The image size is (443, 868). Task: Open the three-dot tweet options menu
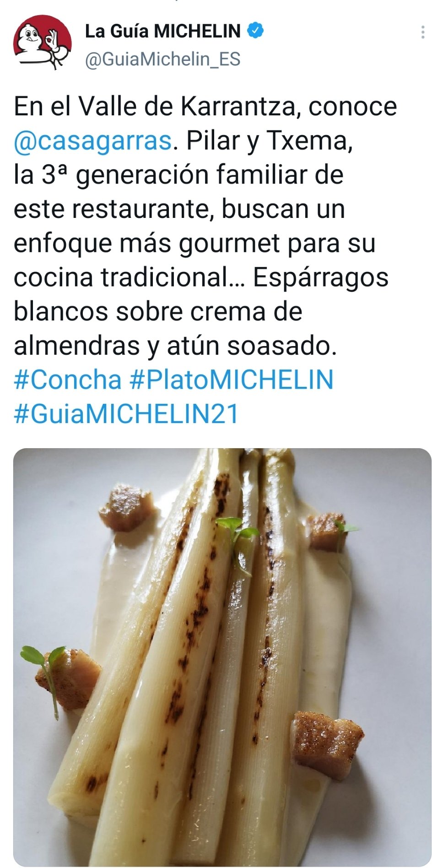click(x=422, y=32)
